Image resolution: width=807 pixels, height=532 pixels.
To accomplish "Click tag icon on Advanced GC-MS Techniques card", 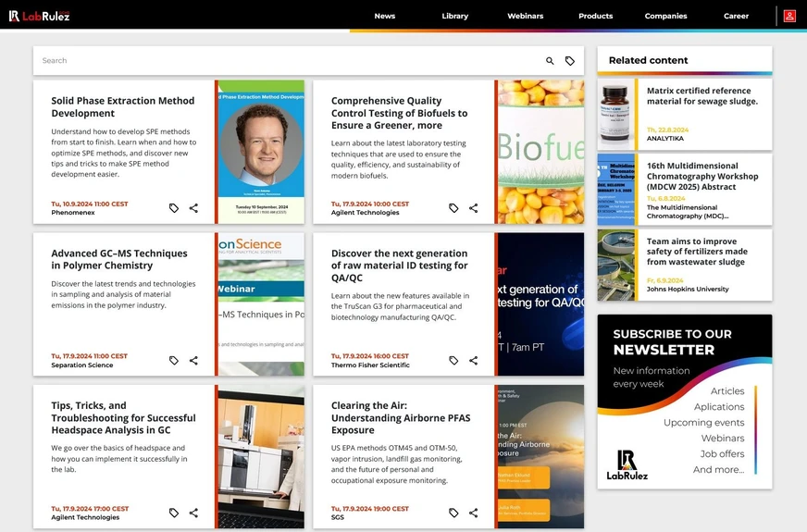I will click(174, 360).
